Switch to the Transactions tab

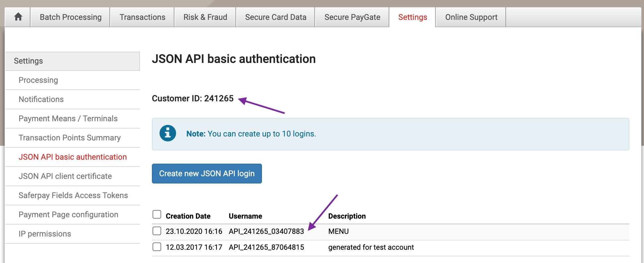pyautogui.click(x=142, y=17)
